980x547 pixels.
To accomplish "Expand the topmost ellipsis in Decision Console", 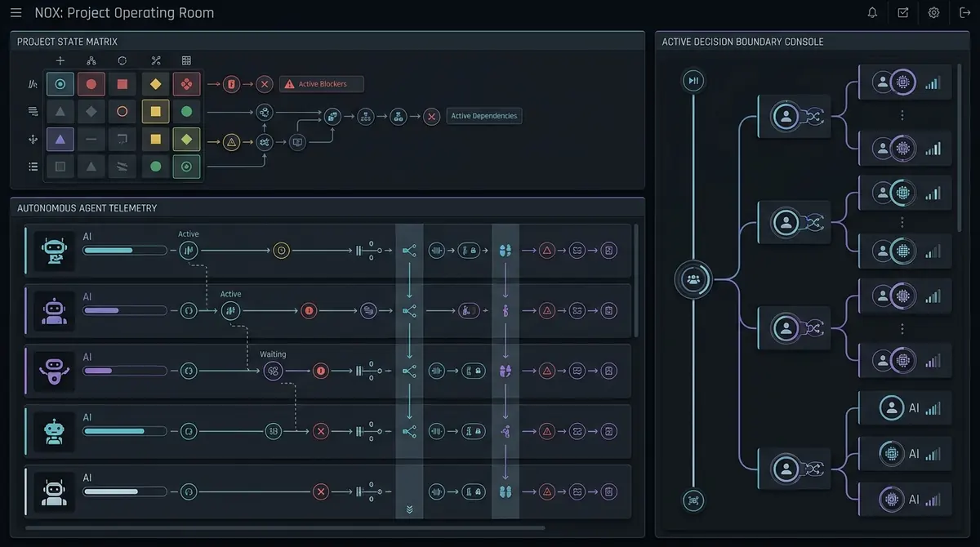I will [x=902, y=115].
